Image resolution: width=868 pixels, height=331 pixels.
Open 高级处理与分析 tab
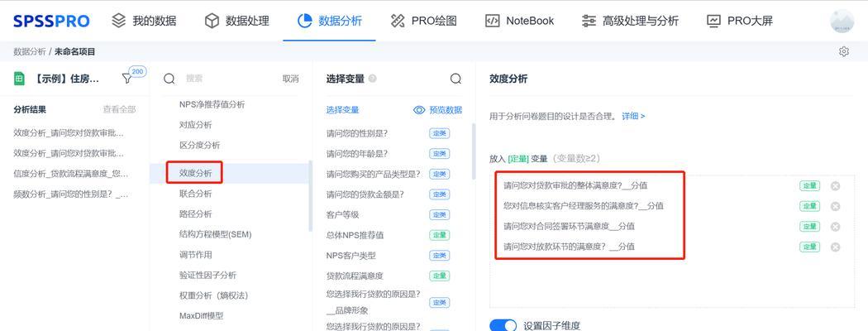point(630,21)
